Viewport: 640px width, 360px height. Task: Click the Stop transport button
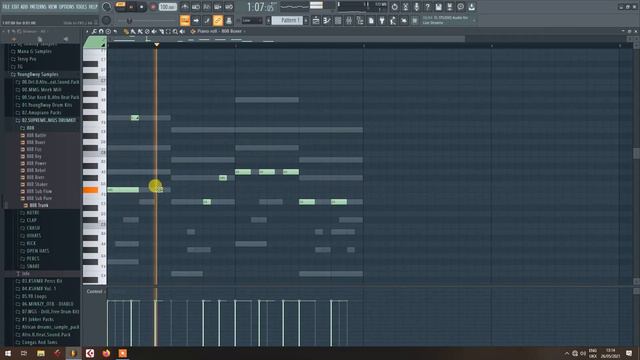pos(142,7)
